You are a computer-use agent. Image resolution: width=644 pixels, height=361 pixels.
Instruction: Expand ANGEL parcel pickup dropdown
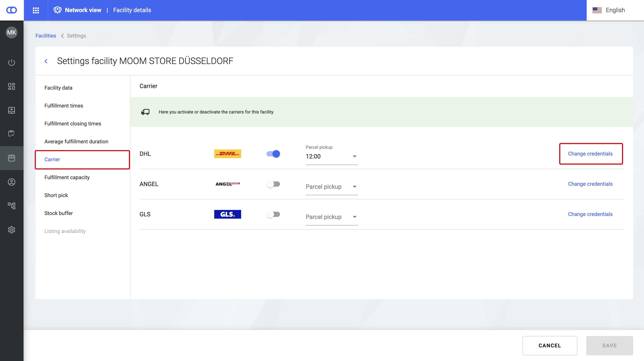(332, 187)
